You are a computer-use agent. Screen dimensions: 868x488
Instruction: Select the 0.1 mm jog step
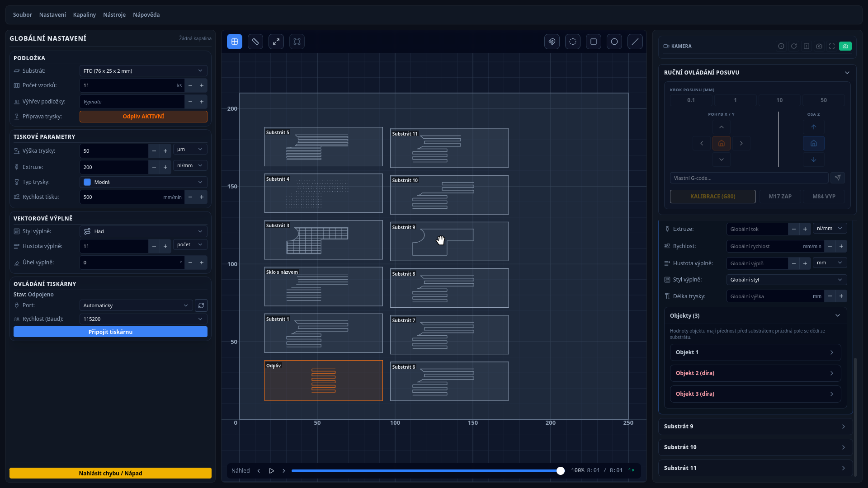(x=691, y=100)
